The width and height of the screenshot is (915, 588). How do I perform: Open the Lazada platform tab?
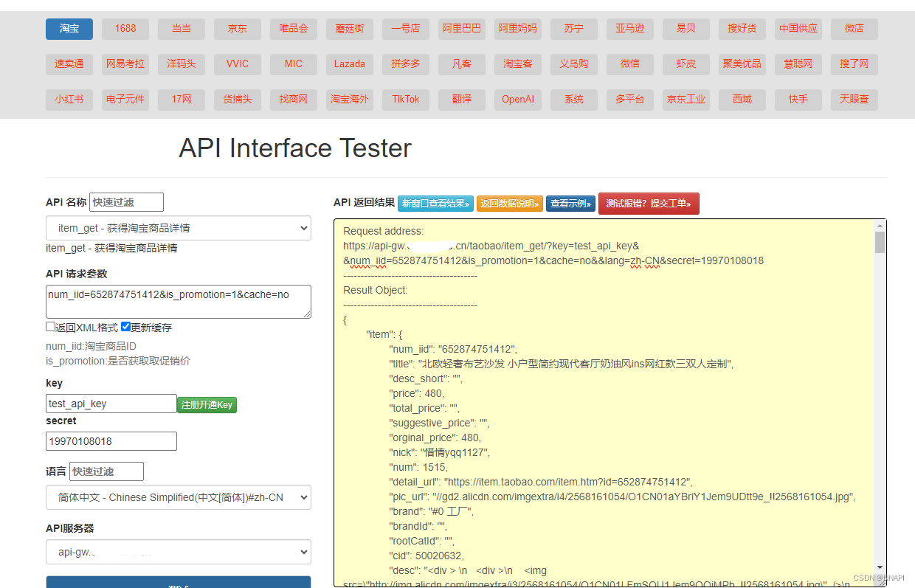pos(350,64)
